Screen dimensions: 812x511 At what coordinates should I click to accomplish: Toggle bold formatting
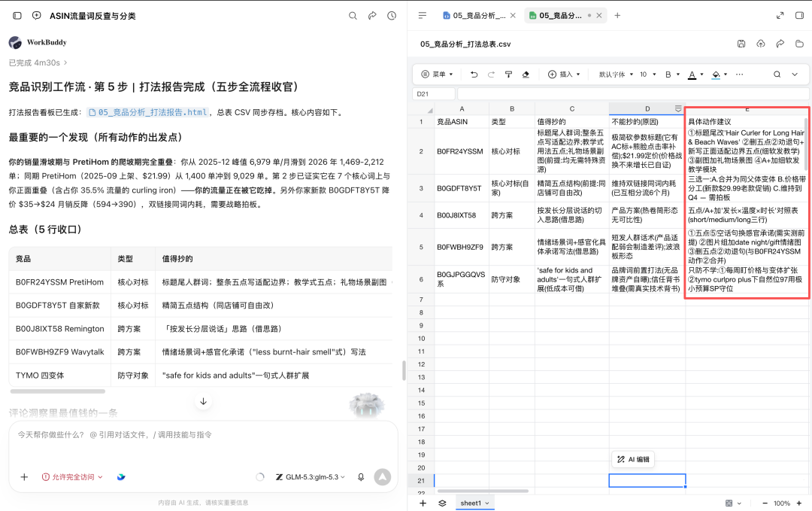click(668, 75)
